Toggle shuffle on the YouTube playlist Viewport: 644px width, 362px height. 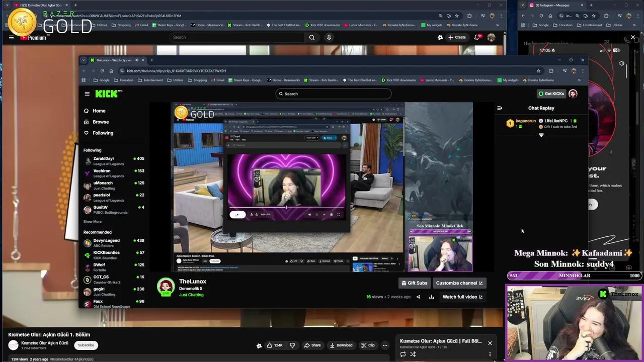(413, 354)
